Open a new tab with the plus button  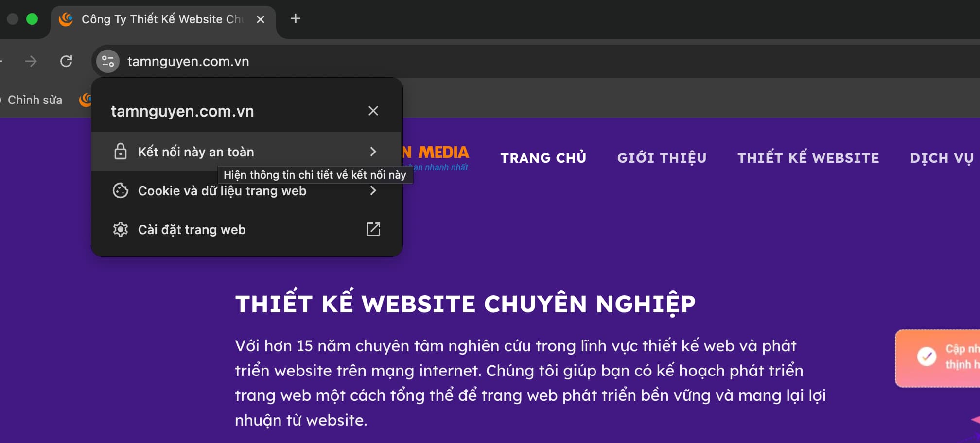pyautogui.click(x=296, y=19)
